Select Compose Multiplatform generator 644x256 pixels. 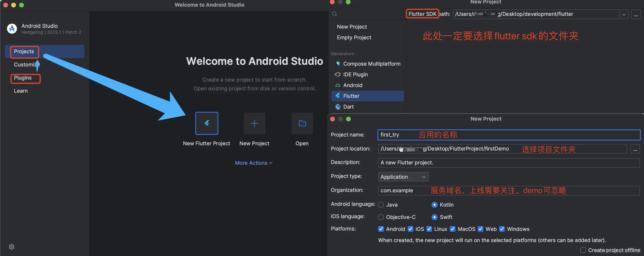(368, 64)
